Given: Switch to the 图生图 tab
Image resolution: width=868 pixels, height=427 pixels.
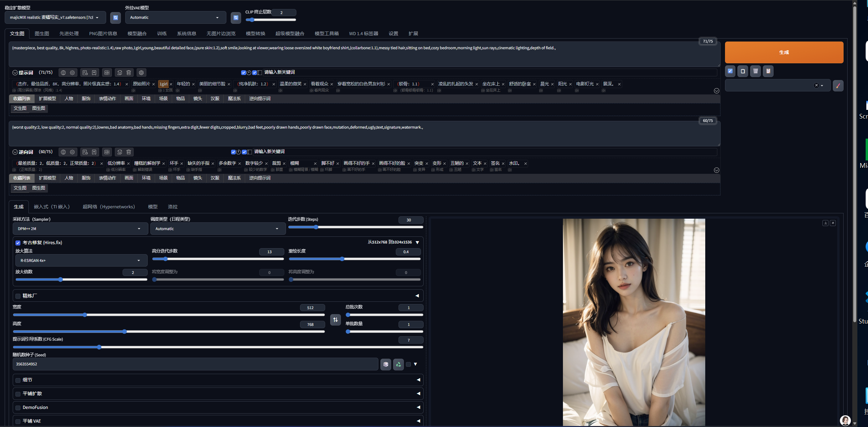Looking at the screenshot, I should tap(42, 34).
